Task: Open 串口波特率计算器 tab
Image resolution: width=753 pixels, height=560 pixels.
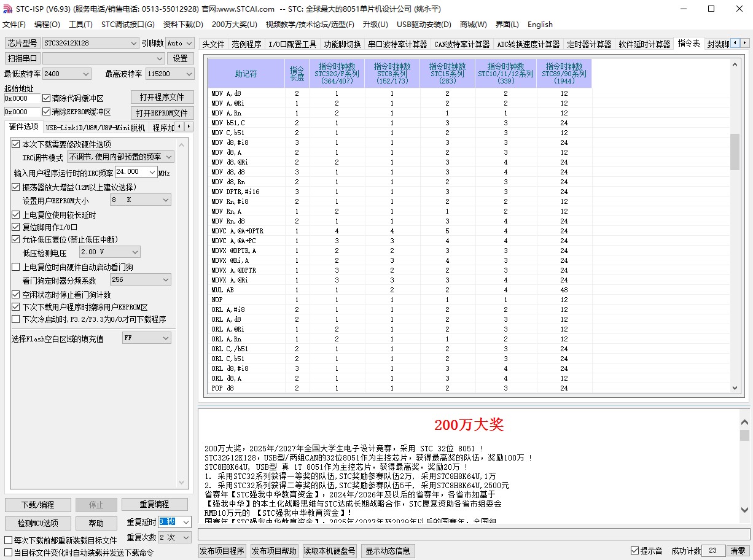Action: pyautogui.click(x=397, y=44)
